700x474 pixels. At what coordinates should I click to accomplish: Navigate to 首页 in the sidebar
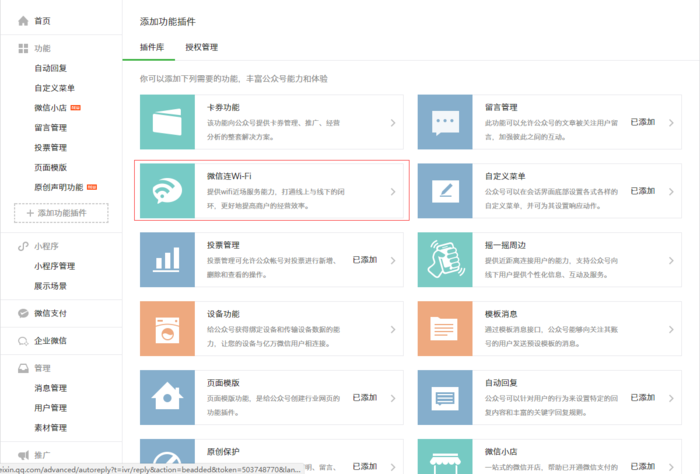[x=42, y=20]
